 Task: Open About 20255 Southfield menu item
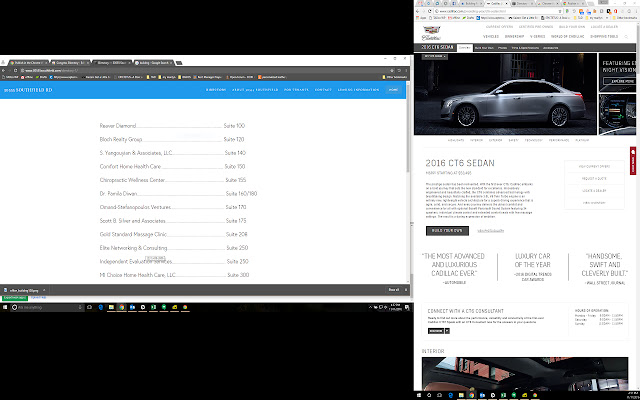coord(255,90)
